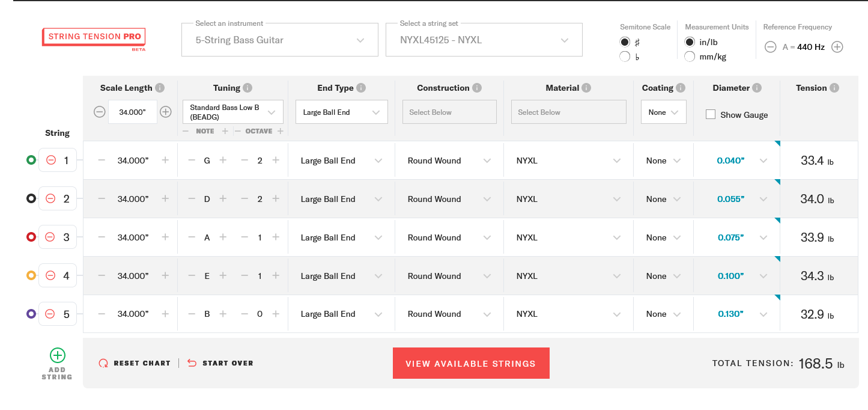Screen dimensions: 868x410
Task: Open the Select an instrument dropdown
Action: pyautogui.click(x=280, y=40)
